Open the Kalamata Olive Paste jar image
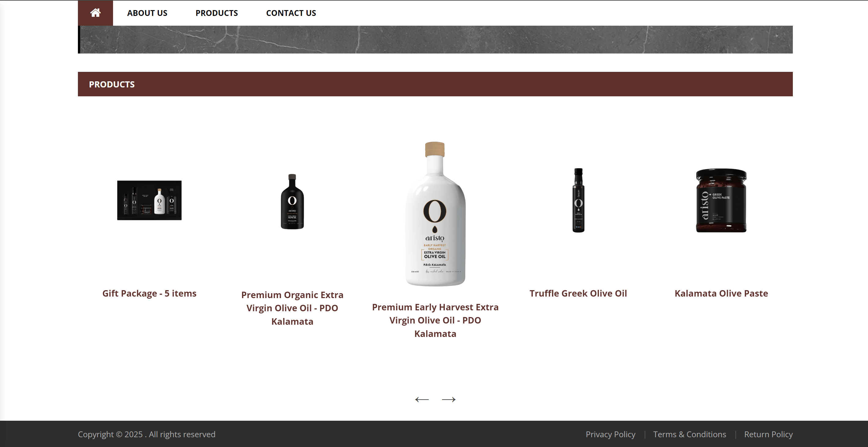Screen dimensions: 868x447 click(x=721, y=200)
